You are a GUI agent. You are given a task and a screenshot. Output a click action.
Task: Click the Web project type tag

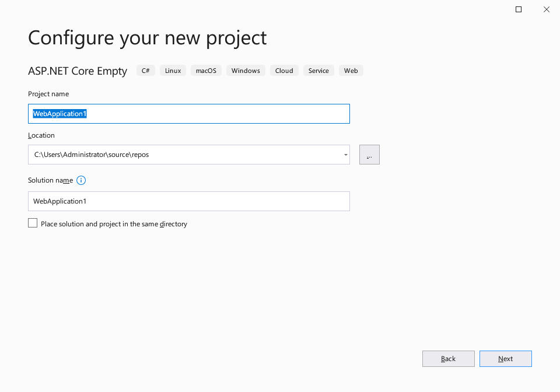tap(351, 71)
